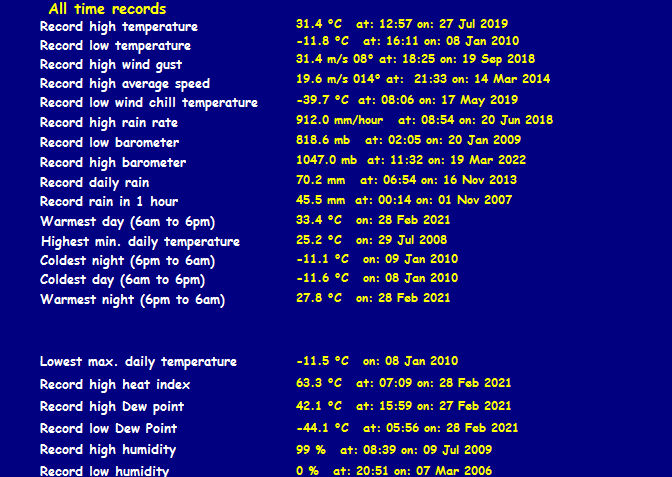The image size is (672, 477).
Task: Select the 'Record high humidity' label
Action: [x=108, y=450]
